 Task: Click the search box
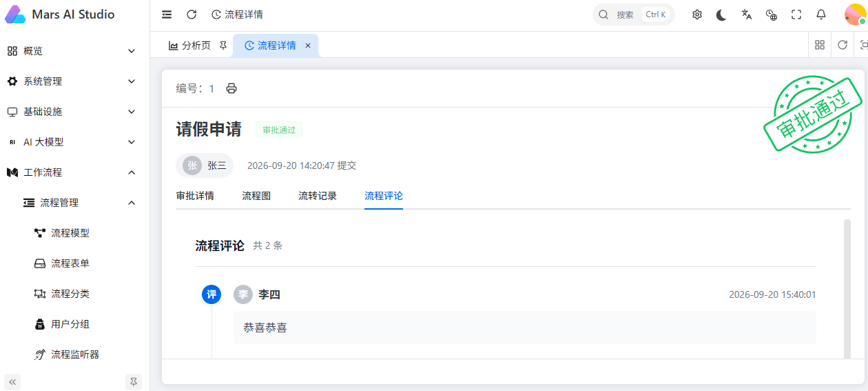point(634,14)
